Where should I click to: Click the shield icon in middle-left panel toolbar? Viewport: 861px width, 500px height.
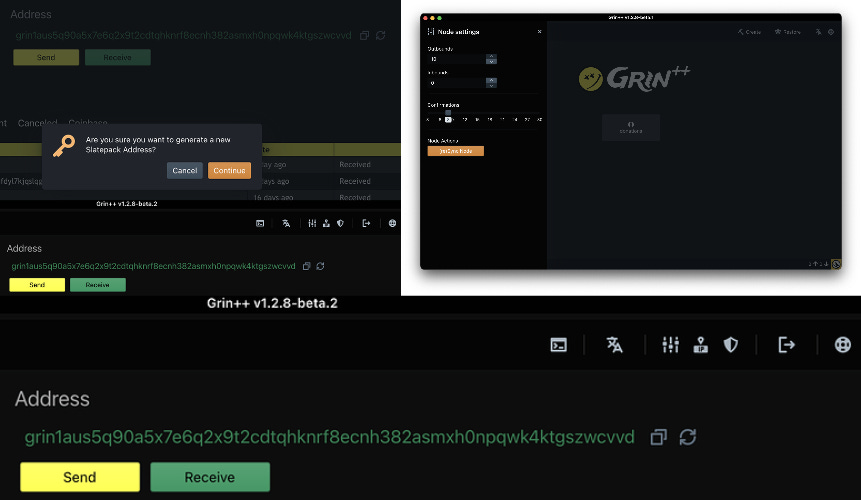point(340,223)
